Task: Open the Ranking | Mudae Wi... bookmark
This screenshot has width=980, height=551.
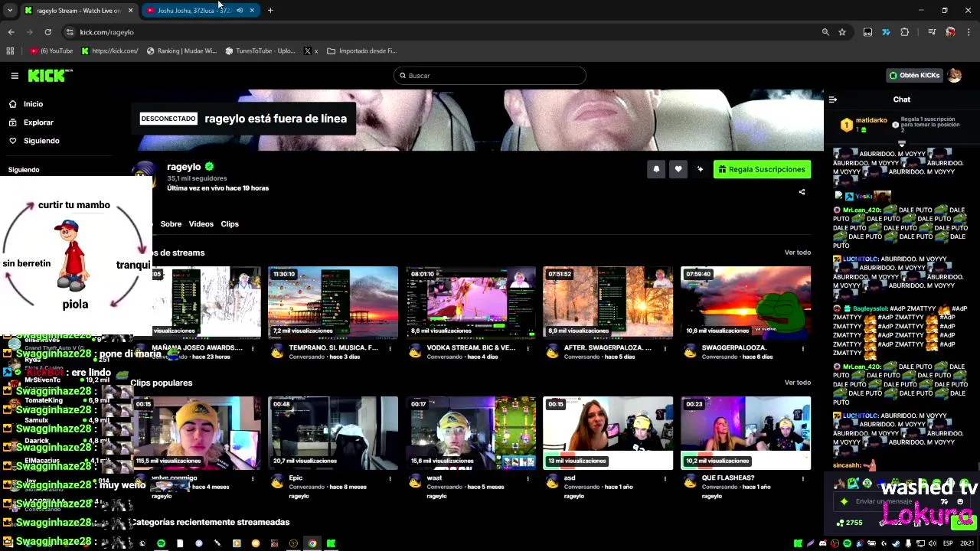Action: coord(181,51)
